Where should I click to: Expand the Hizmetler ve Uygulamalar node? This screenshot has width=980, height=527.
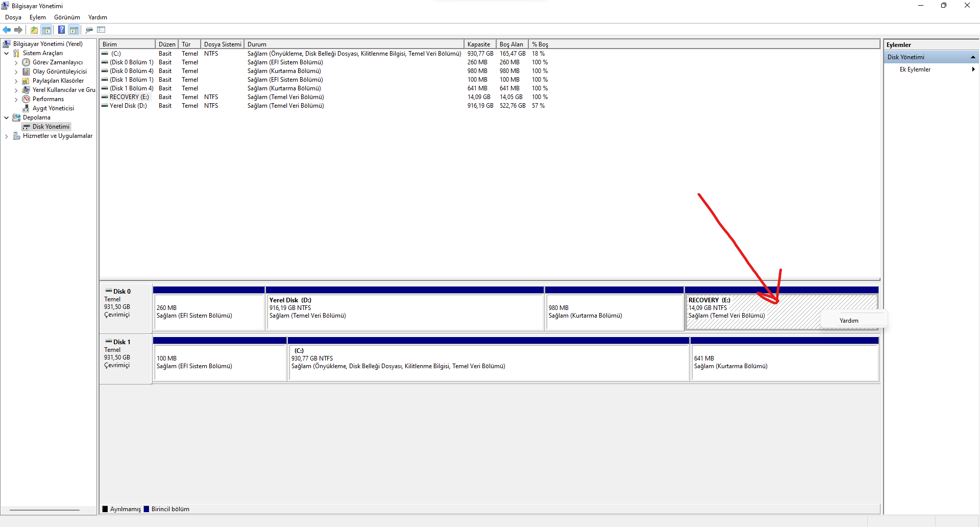click(6, 136)
